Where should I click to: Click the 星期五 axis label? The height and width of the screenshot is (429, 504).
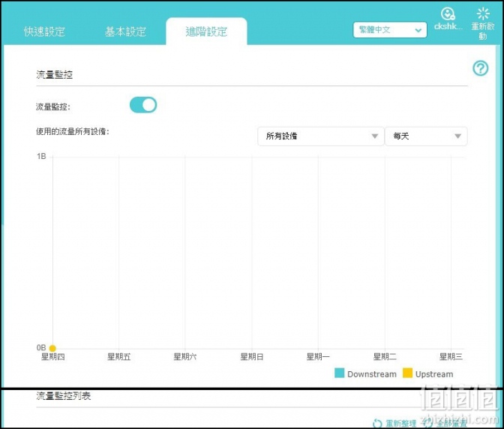click(119, 357)
